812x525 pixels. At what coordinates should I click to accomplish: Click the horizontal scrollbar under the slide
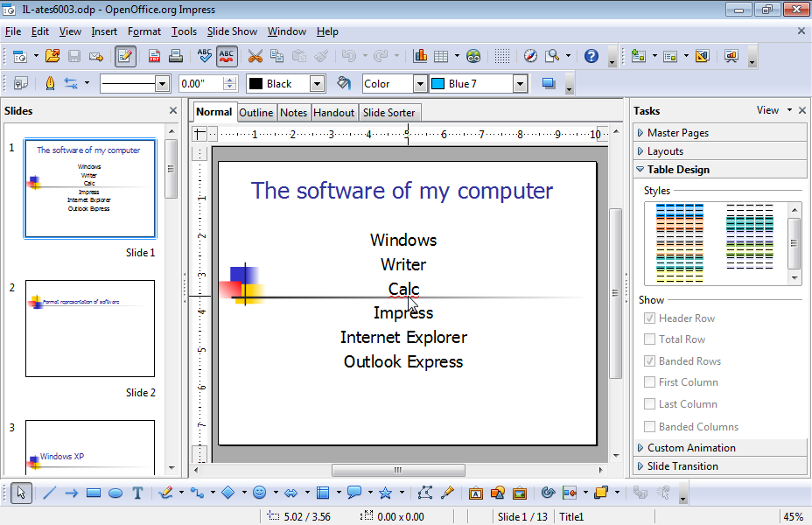(x=398, y=470)
